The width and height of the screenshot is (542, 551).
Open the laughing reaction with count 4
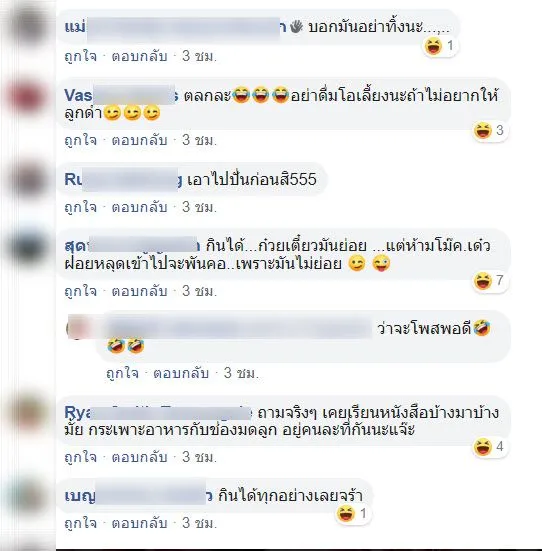coord(489,447)
